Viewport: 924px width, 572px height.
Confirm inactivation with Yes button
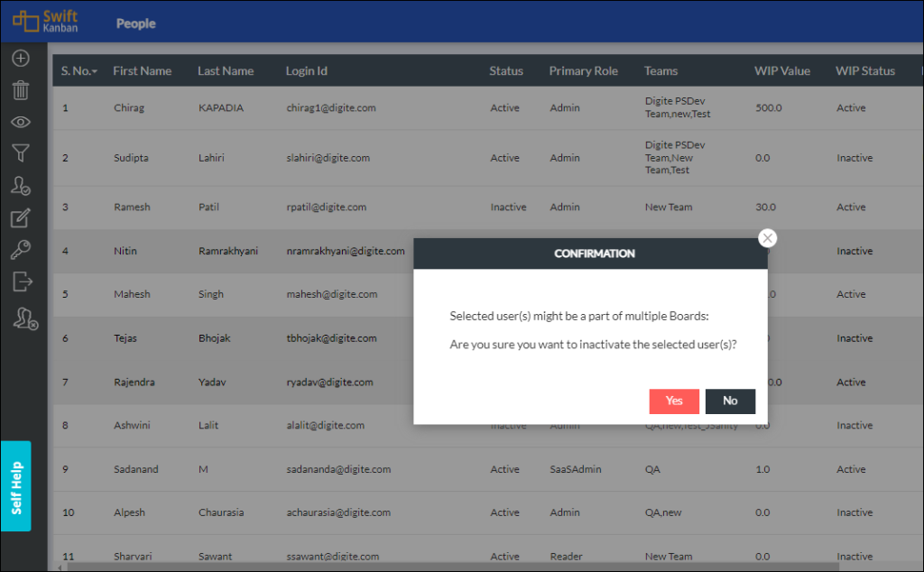click(674, 401)
